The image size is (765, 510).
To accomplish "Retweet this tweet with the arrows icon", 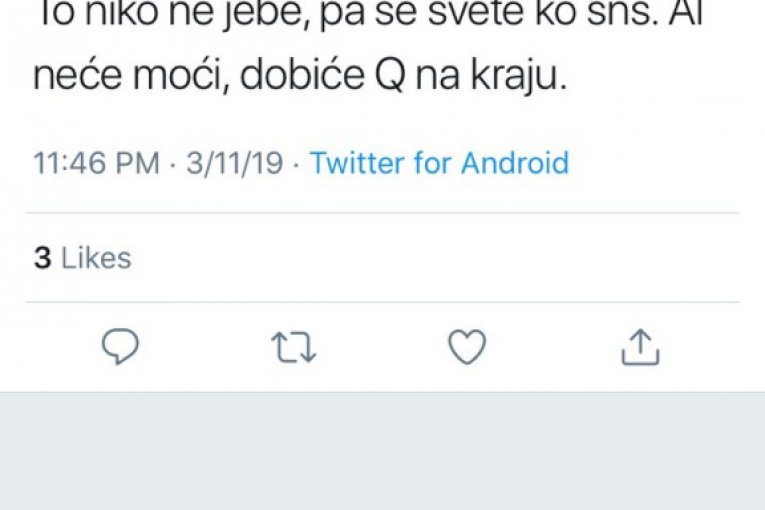I will coord(294,347).
